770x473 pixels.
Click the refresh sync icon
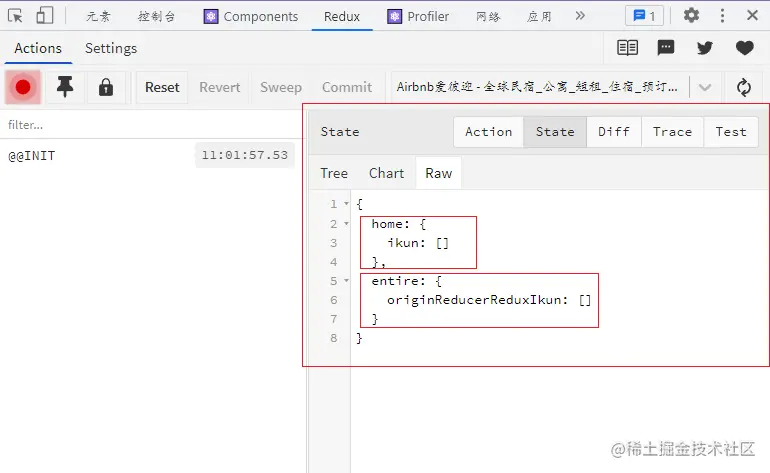click(744, 87)
